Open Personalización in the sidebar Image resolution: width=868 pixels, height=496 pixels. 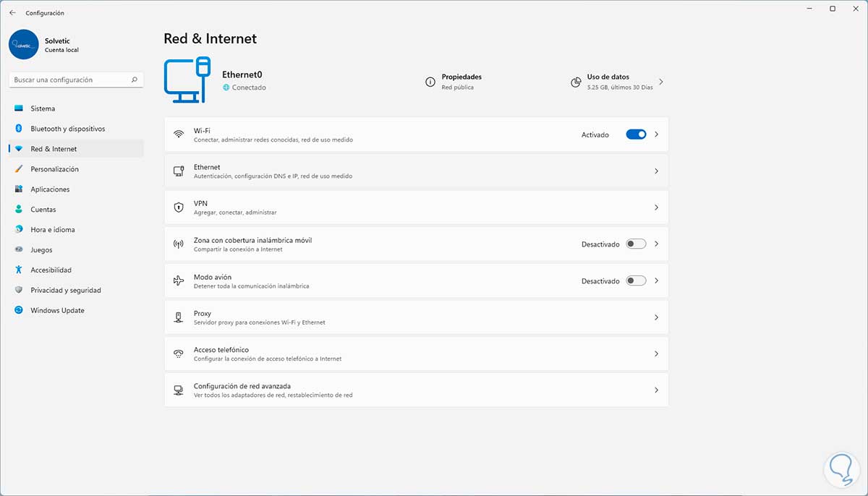[x=54, y=169]
